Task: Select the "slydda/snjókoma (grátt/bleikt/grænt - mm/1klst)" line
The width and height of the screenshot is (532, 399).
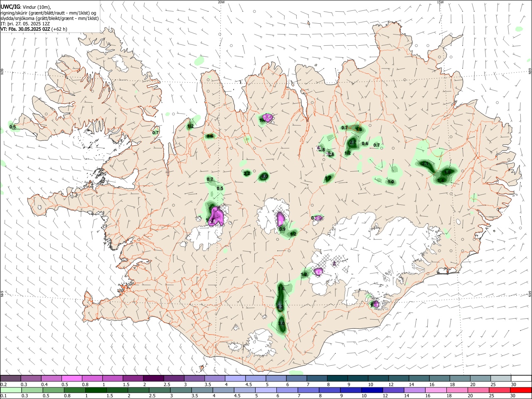Action: tap(49, 18)
